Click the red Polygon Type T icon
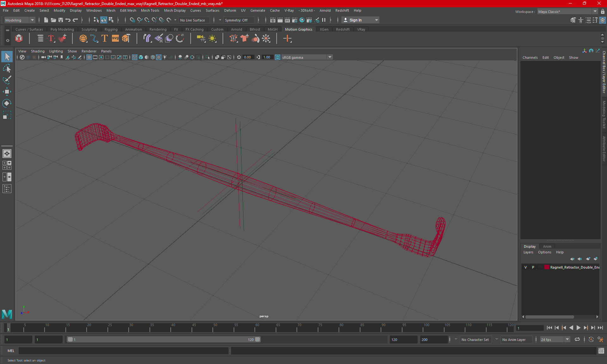 (51, 39)
